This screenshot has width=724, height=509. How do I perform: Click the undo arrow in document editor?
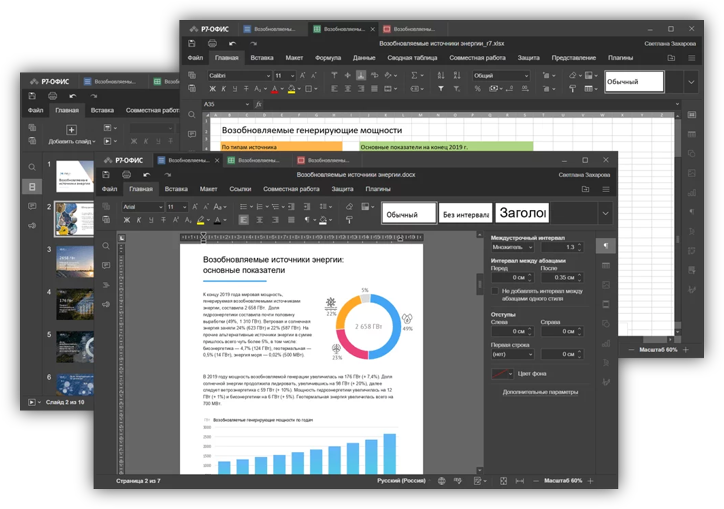coord(147,175)
